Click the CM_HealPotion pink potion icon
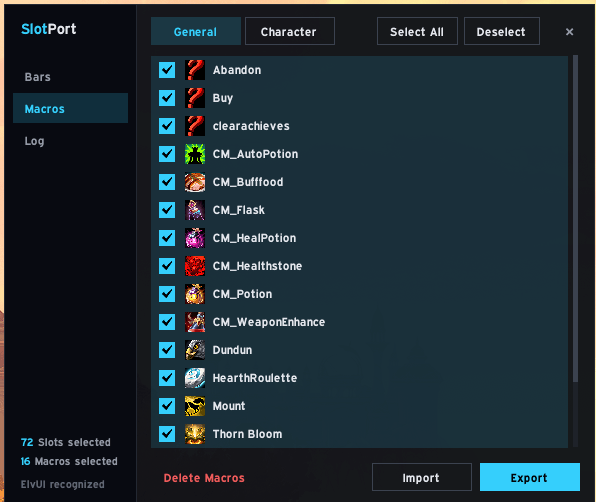The height and width of the screenshot is (502, 596). [x=195, y=238]
